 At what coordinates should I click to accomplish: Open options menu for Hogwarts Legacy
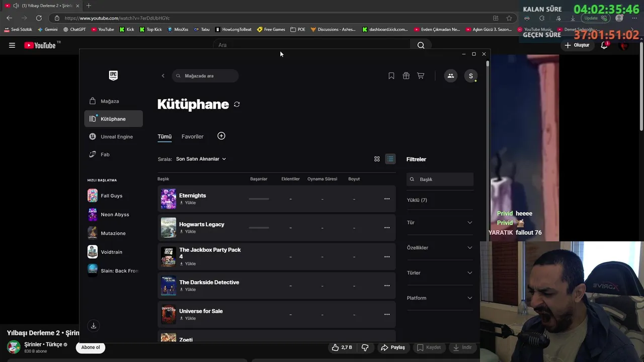pyautogui.click(x=387, y=227)
